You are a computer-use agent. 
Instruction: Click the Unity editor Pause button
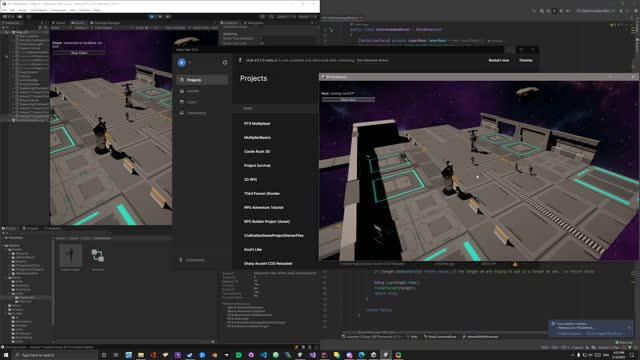tap(160, 17)
